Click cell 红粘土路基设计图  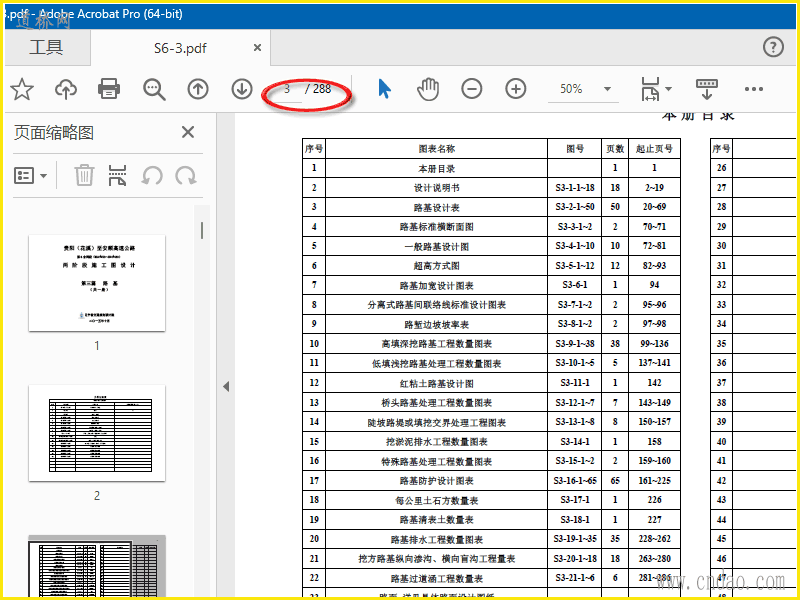tap(437, 383)
